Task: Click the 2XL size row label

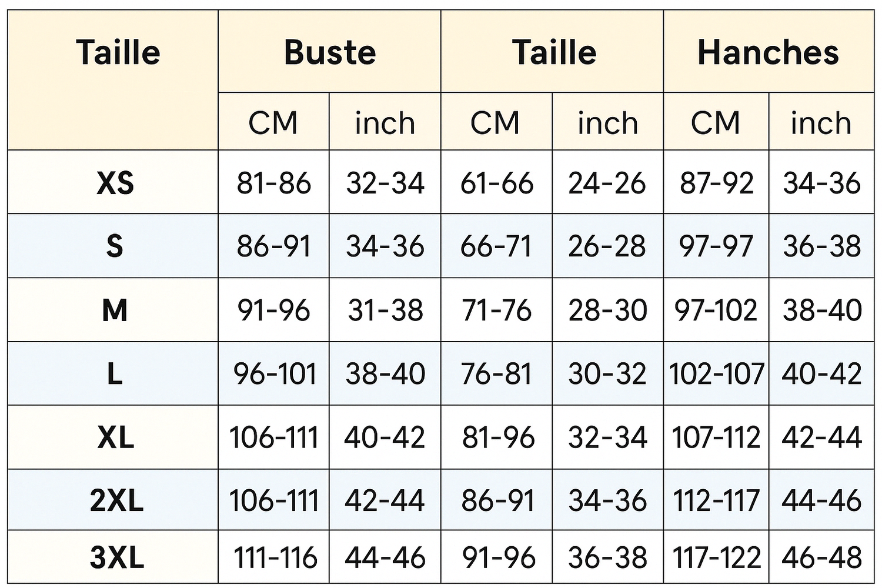Action: [x=117, y=500]
